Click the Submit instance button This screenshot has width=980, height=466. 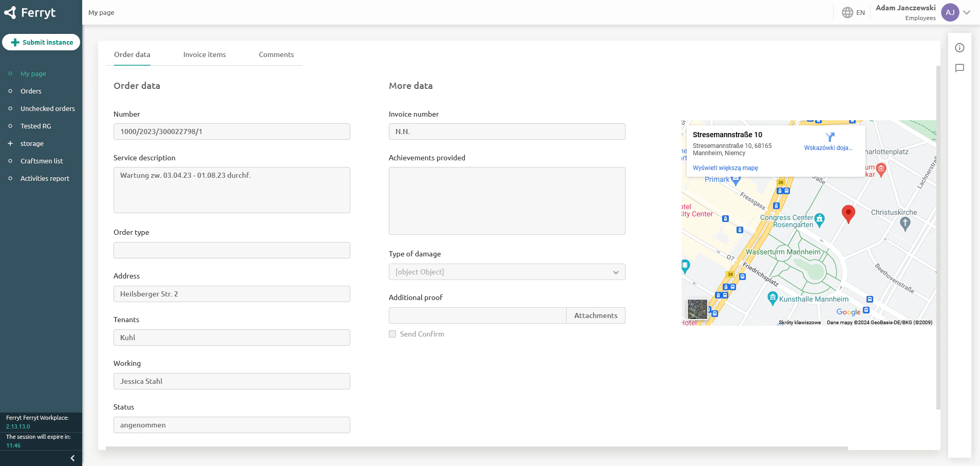pyautogui.click(x=41, y=42)
